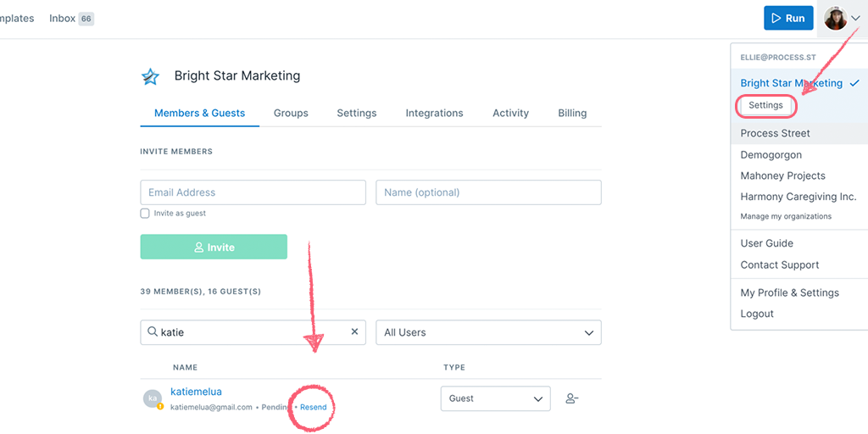Click the Email Address input field
The image size is (868, 434).
coord(253,192)
